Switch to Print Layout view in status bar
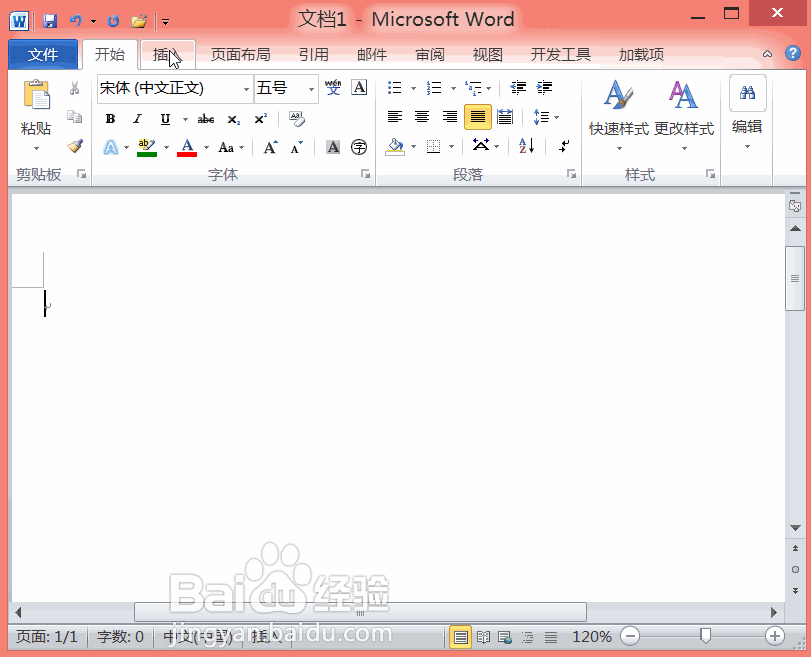This screenshot has width=811, height=657. click(460, 637)
